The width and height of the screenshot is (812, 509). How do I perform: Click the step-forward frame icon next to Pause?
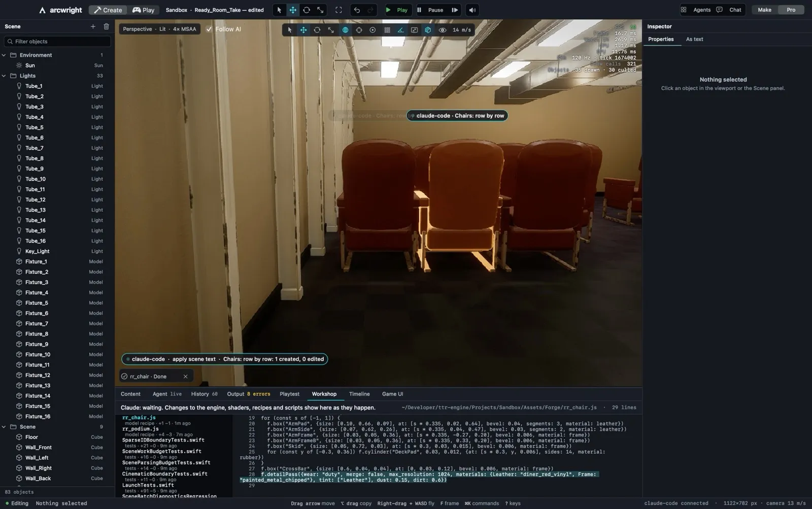point(455,10)
